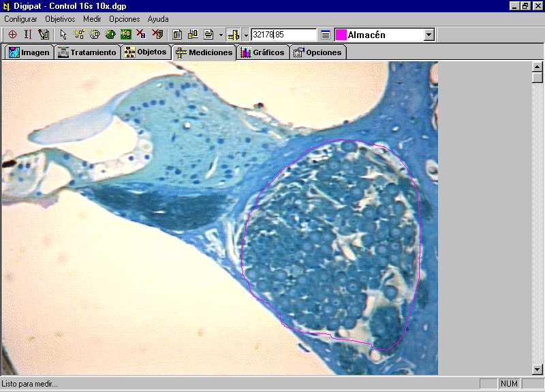This screenshot has height=392, width=545.
Task: Click the circular outline object tool icon
Action: pos(95,35)
